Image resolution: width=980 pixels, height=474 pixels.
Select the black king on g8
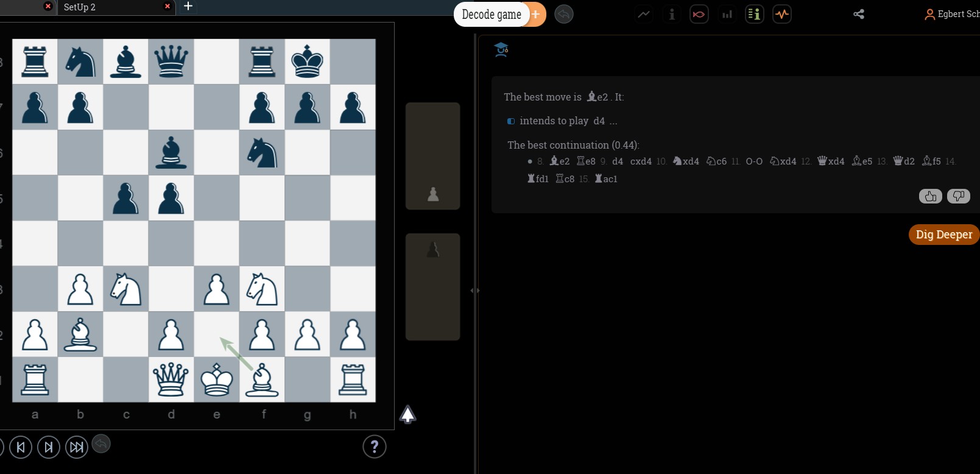(x=308, y=62)
